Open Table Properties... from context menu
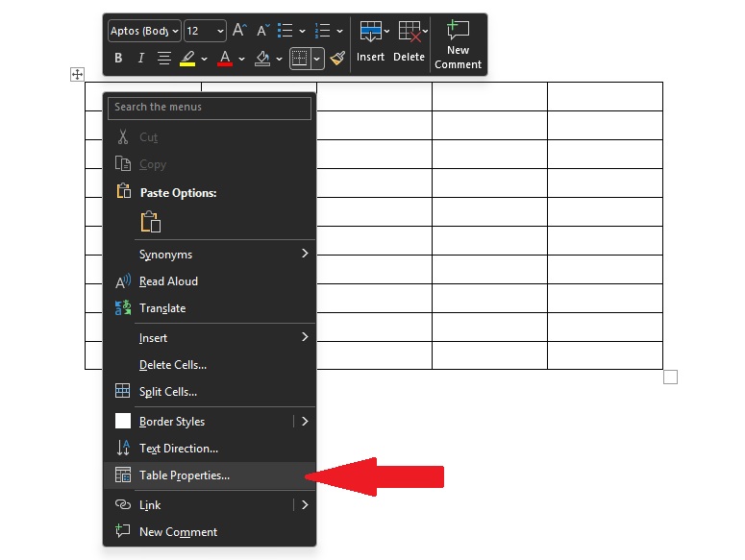The width and height of the screenshot is (745, 560). [x=210, y=475]
